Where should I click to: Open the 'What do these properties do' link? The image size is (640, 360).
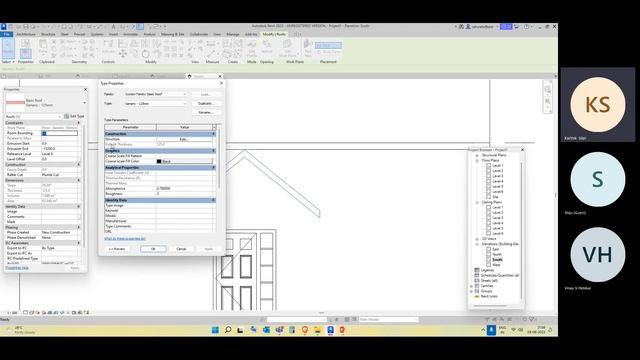[x=124, y=239]
